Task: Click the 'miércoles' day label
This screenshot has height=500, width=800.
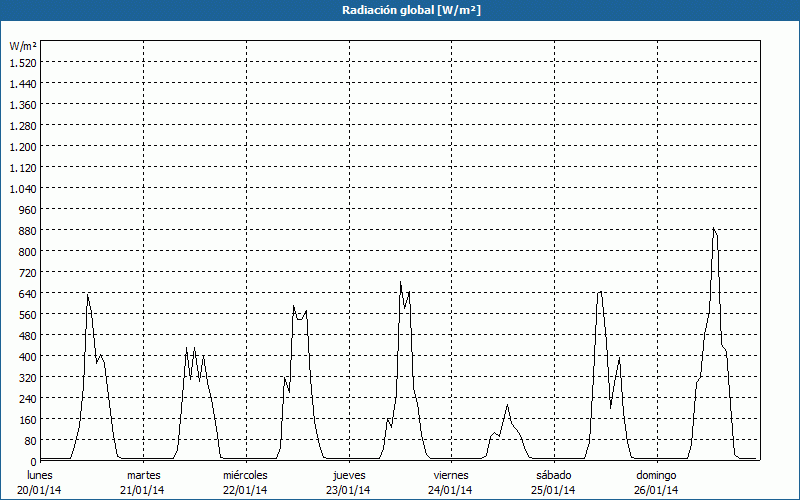Action: point(245,475)
